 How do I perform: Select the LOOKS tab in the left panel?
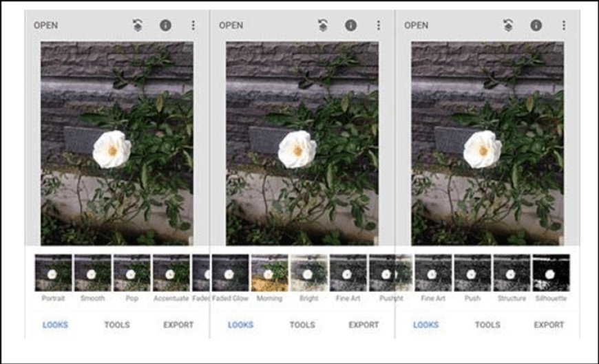coord(55,325)
